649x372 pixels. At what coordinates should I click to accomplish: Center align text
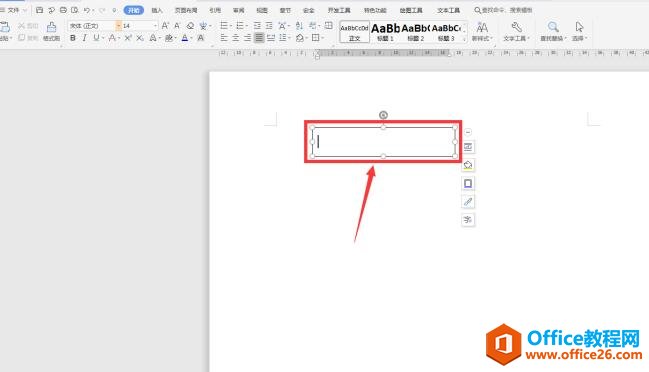(236, 38)
